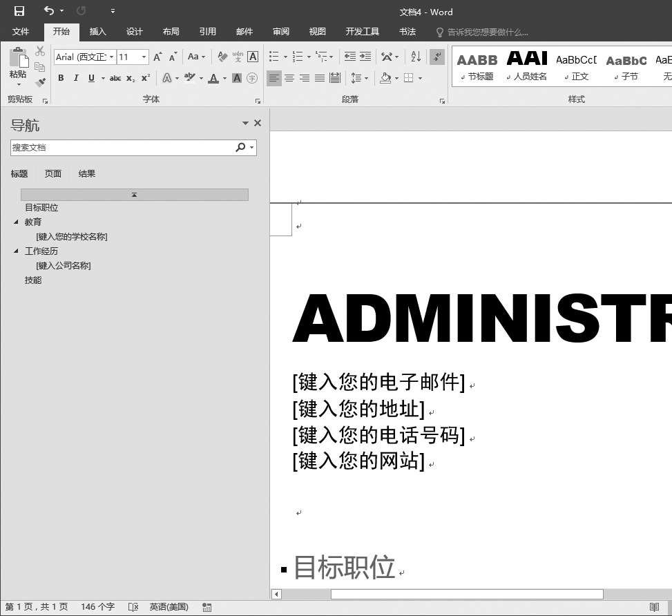Apply text highlight color pen
This screenshot has width=672, height=616.
(x=190, y=77)
